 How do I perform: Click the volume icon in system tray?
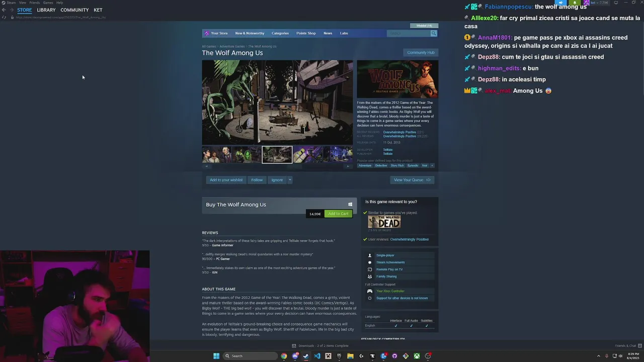point(621,356)
